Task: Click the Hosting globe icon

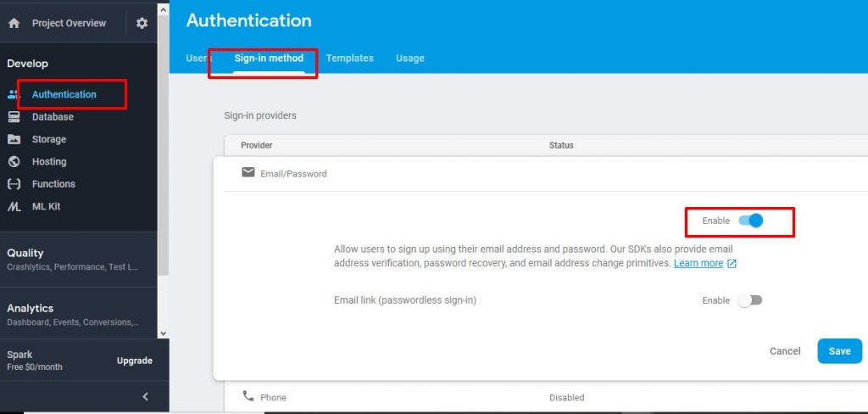Action: click(14, 161)
